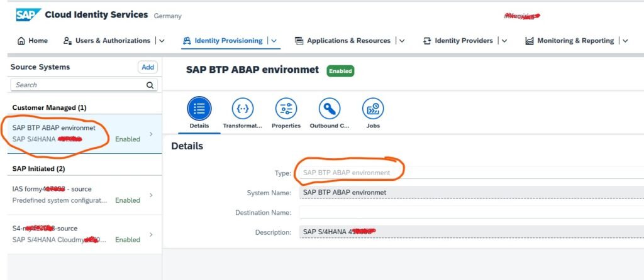Click the System Name field
Screen dimensions: 644x280
(x=472, y=192)
